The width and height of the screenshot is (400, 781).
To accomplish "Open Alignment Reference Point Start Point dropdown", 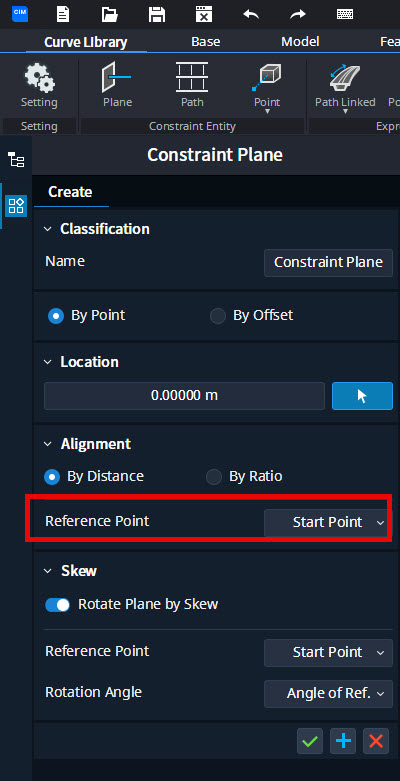I will [328, 522].
